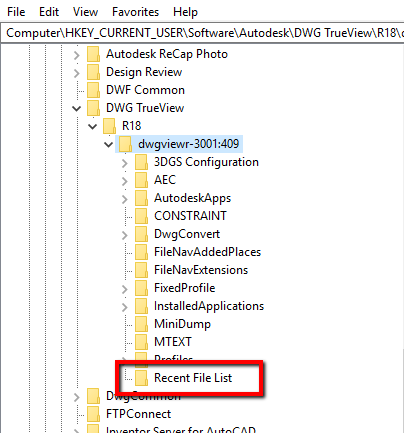Click the MiniDump folder icon
Screen dimensions: 404x433
click(x=141, y=324)
